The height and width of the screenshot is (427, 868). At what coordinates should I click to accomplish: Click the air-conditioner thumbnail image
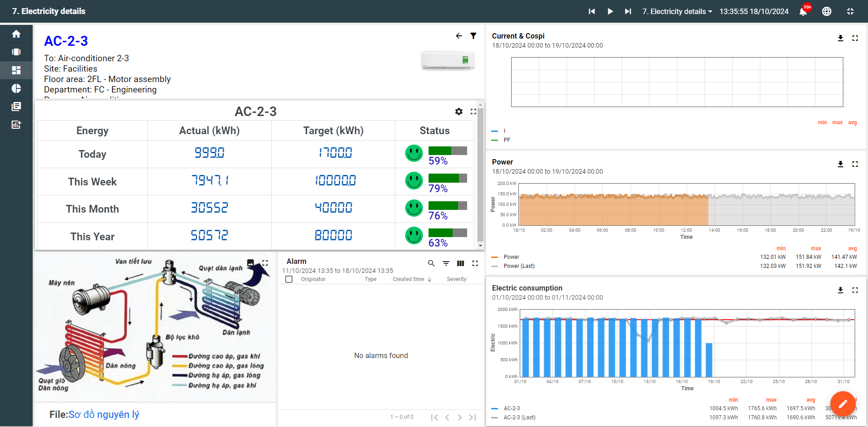[x=448, y=60]
